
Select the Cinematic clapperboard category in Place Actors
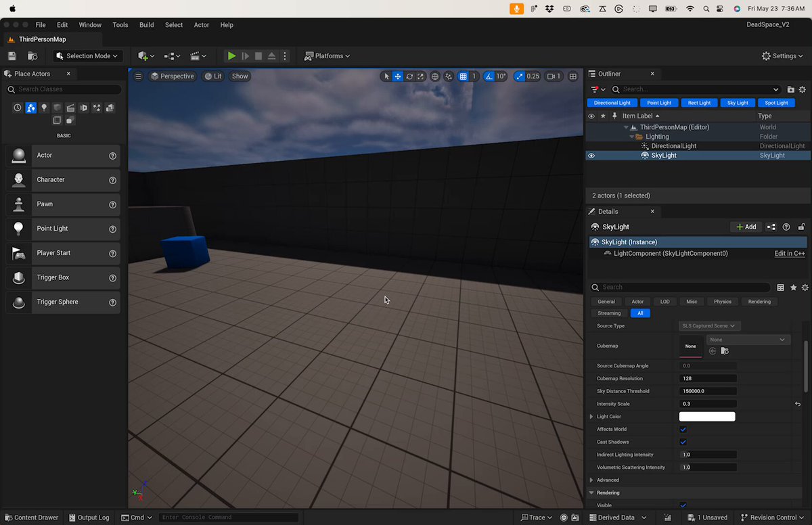pyautogui.click(x=70, y=108)
